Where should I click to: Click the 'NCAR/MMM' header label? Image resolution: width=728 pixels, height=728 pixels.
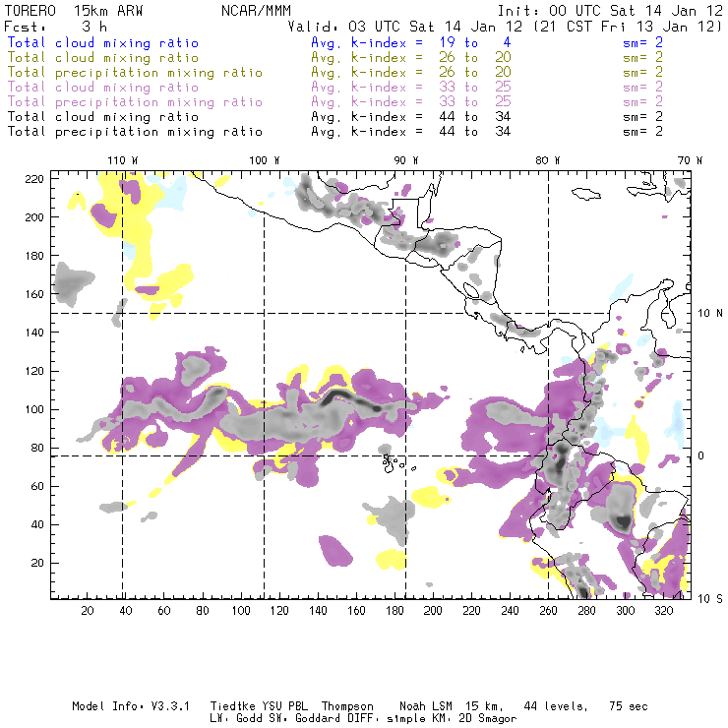tap(256, 10)
